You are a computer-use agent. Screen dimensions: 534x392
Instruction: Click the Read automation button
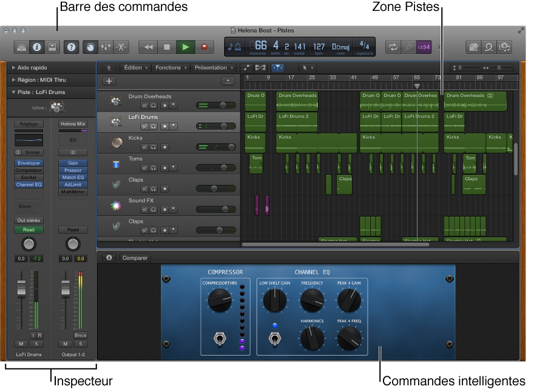29,229
